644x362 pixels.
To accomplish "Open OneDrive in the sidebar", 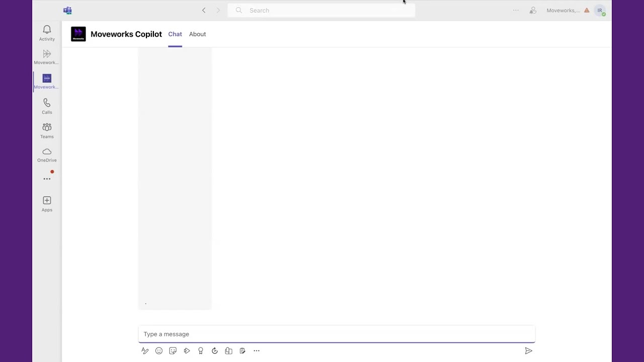I will [47, 155].
